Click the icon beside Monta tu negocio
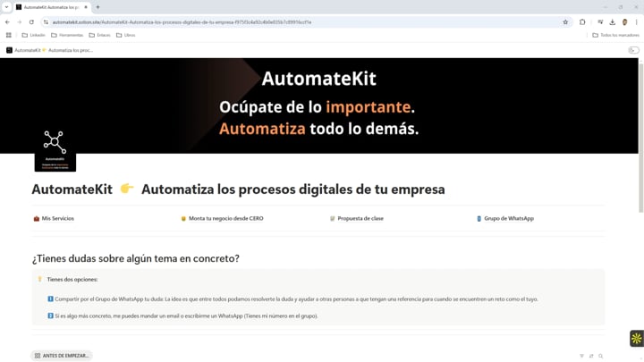 (x=183, y=219)
